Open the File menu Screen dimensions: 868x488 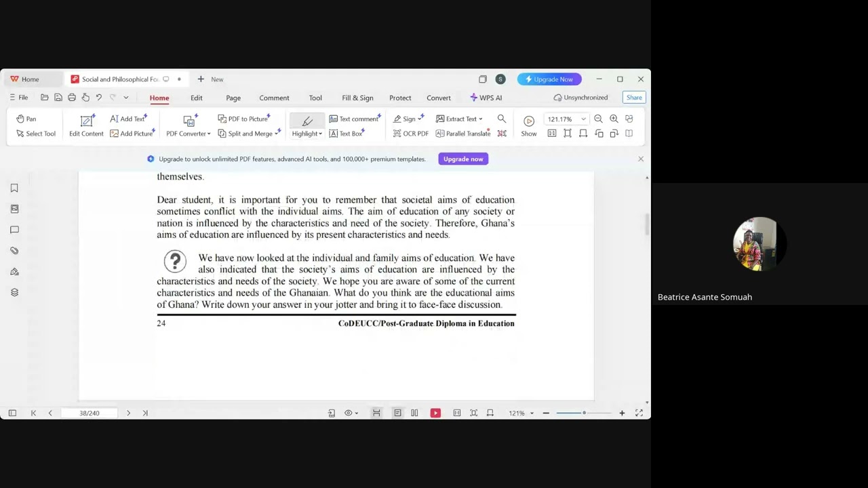pos(19,98)
